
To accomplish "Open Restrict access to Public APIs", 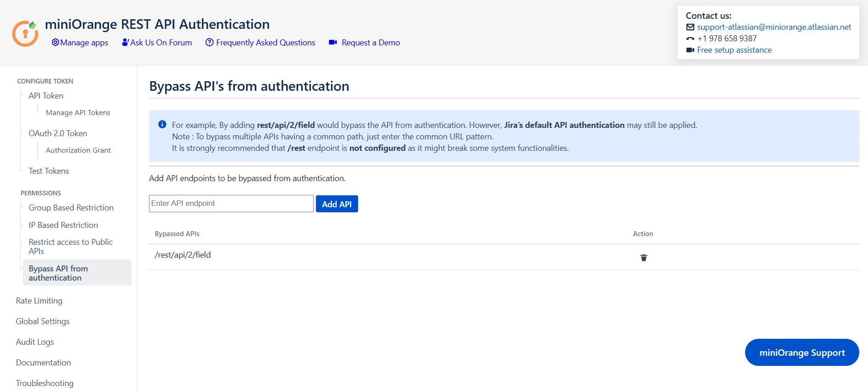I will click(71, 247).
